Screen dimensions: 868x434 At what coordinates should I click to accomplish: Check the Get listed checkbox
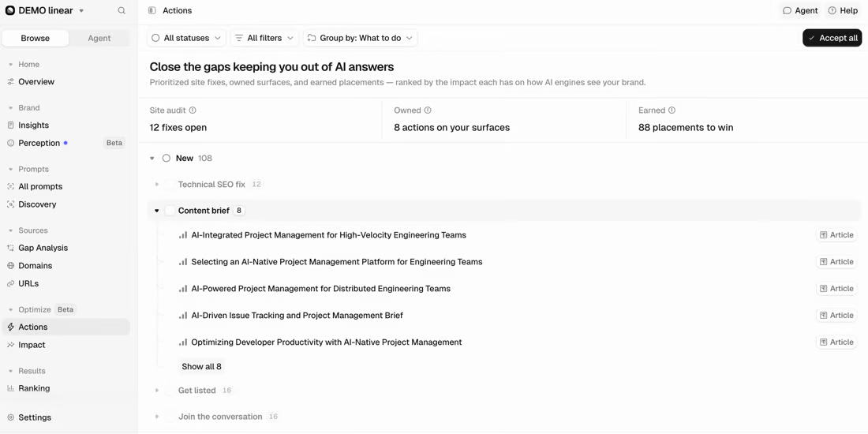click(x=170, y=391)
